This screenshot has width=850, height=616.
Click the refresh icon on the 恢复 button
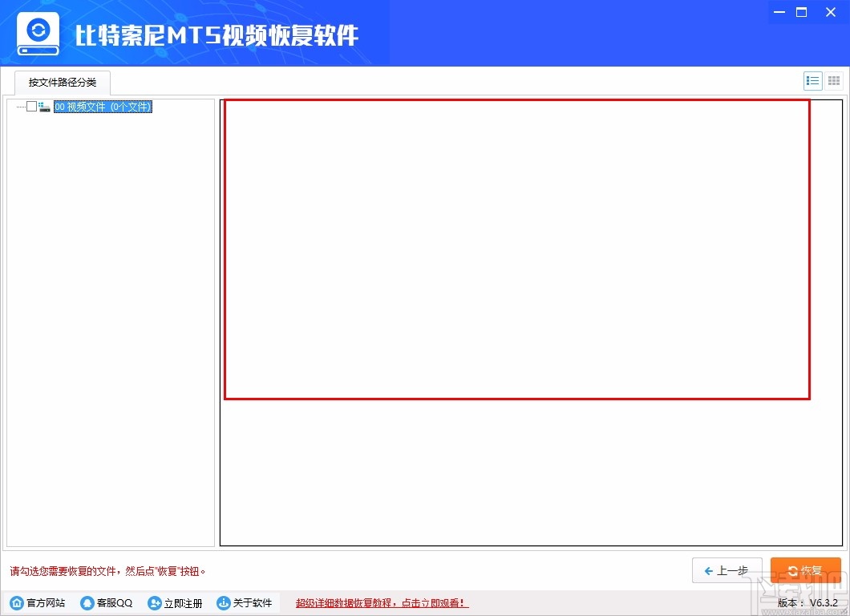(x=793, y=569)
